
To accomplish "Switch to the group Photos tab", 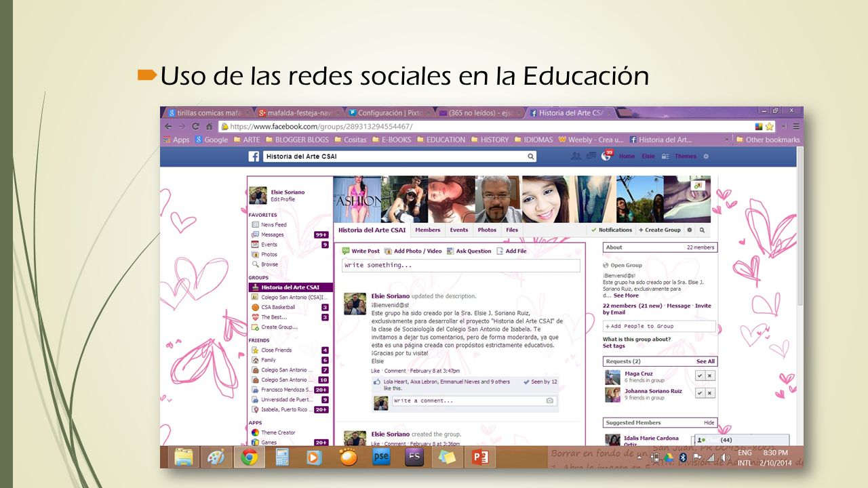I will point(487,230).
